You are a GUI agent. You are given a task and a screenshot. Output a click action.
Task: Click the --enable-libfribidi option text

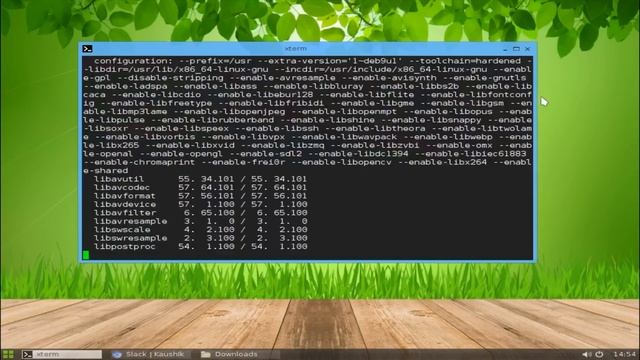[x=271, y=103]
